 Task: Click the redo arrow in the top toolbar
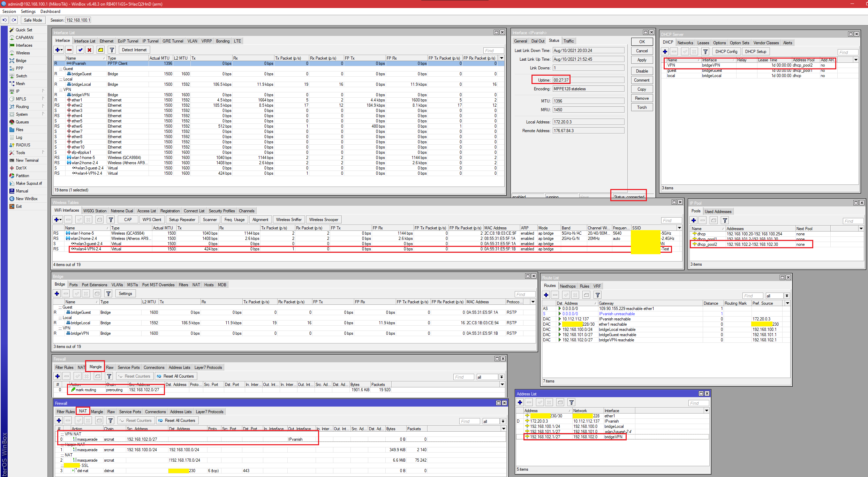pyautogui.click(x=14, y=20)
